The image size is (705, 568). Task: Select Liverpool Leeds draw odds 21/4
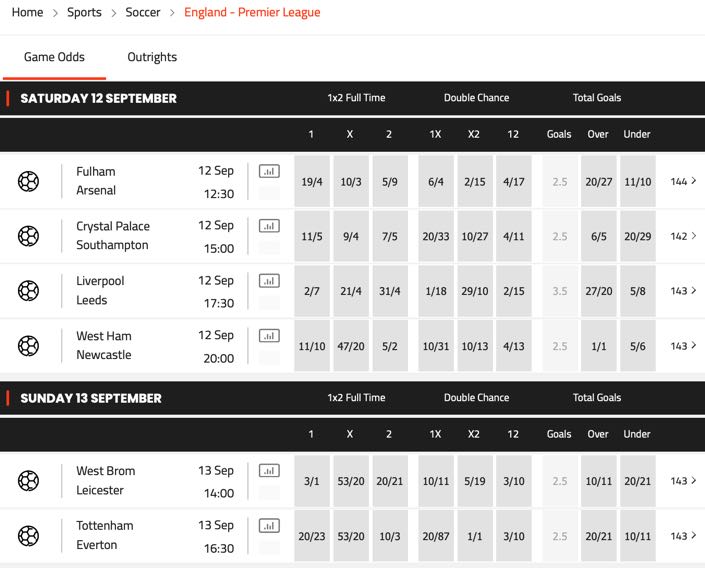351,291
